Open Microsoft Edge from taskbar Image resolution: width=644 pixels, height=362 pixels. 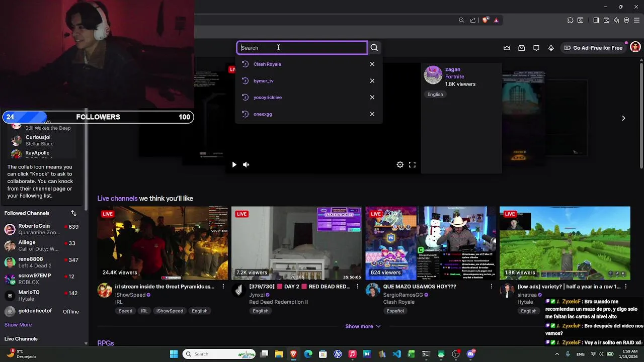pos(308,354)
